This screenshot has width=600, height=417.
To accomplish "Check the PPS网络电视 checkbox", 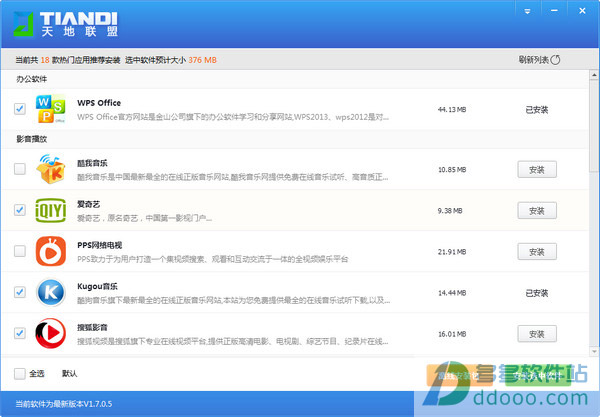I will tap(20, 251).
